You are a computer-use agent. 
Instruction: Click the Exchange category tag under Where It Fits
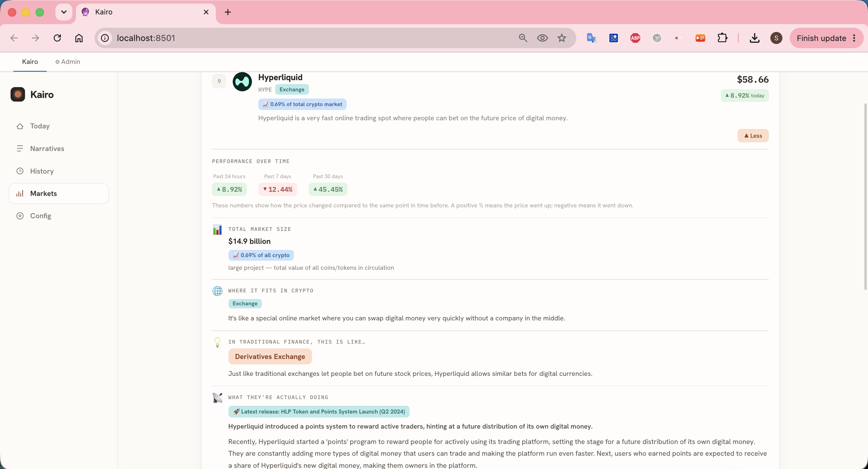click(245, 304)
